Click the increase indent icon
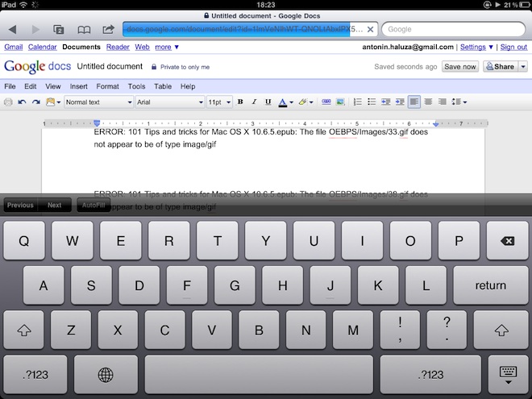 coord(400,102)
